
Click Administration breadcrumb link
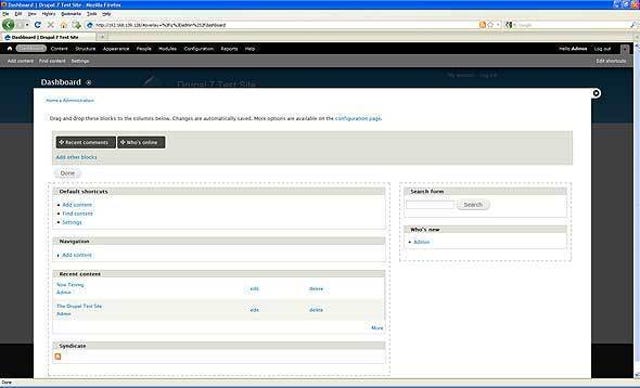tap(78, 100)
